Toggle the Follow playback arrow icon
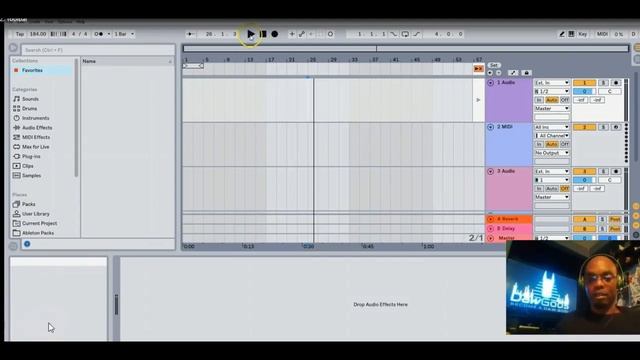This screenshot has width=640, height=360. pyautogui.click(x=189, y=34)
